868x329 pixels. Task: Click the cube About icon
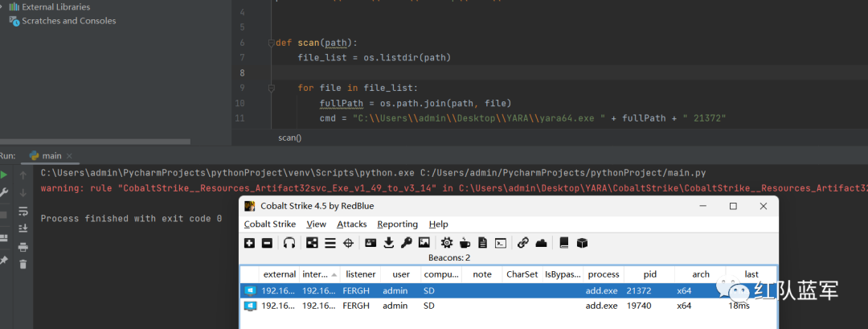(x=582, y=243)
